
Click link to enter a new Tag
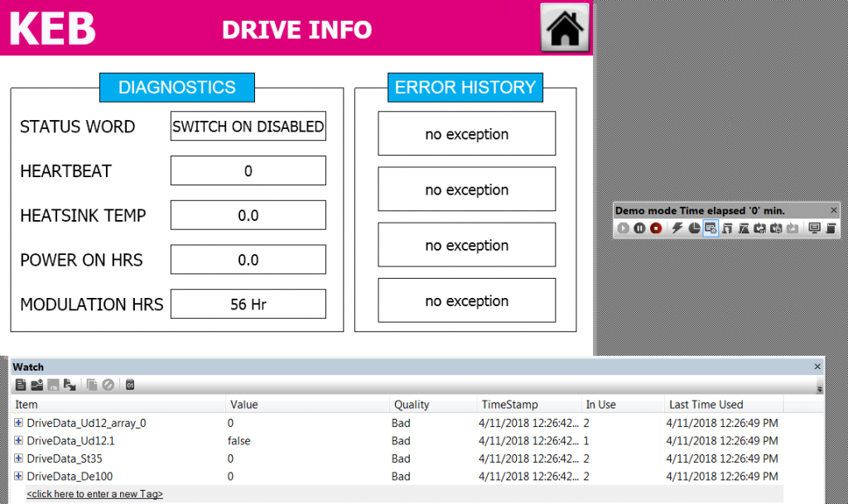click(94, 494)
